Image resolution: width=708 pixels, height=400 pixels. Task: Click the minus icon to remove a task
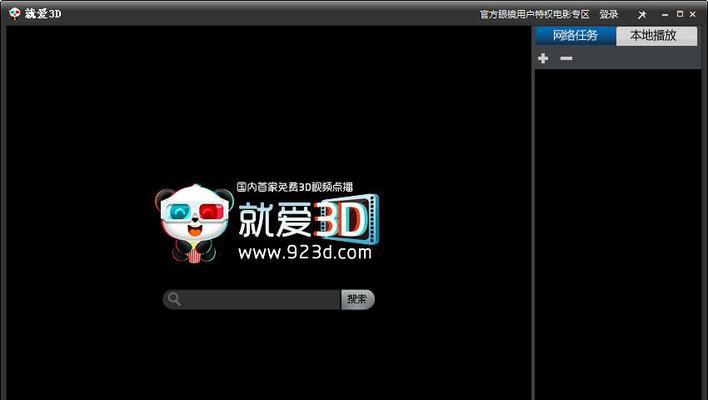click(x=566, y=58)
